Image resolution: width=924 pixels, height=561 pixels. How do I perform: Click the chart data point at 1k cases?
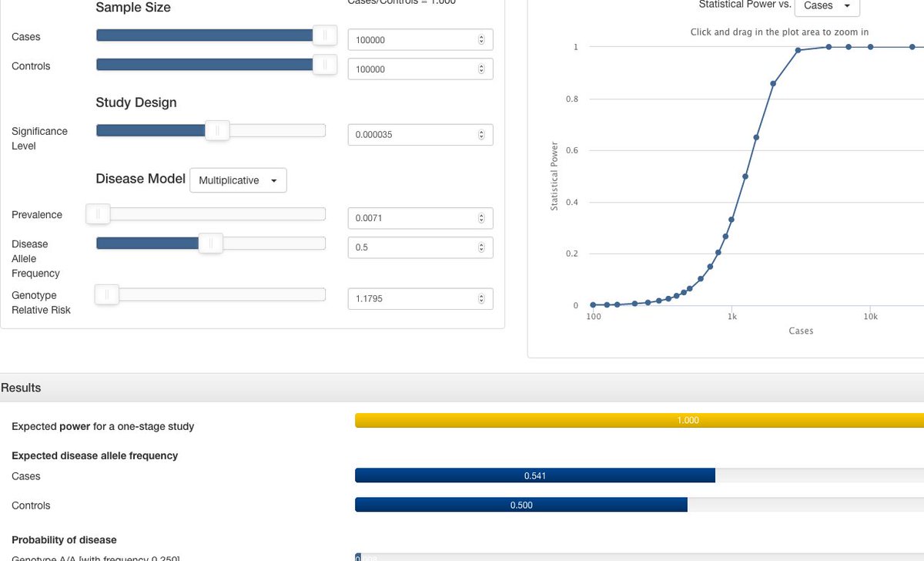(731, 220)
